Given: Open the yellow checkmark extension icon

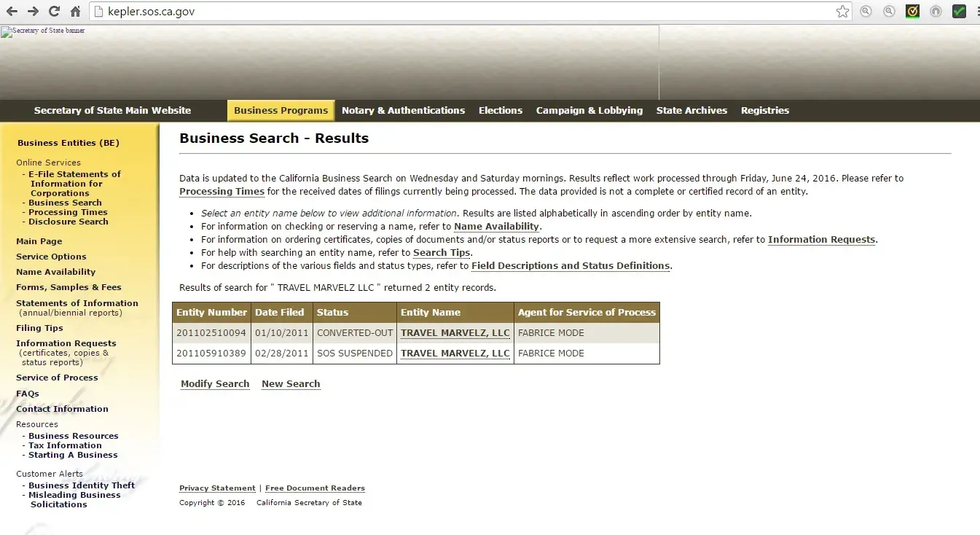Looking at the screenshot, I should pos(912,12).
